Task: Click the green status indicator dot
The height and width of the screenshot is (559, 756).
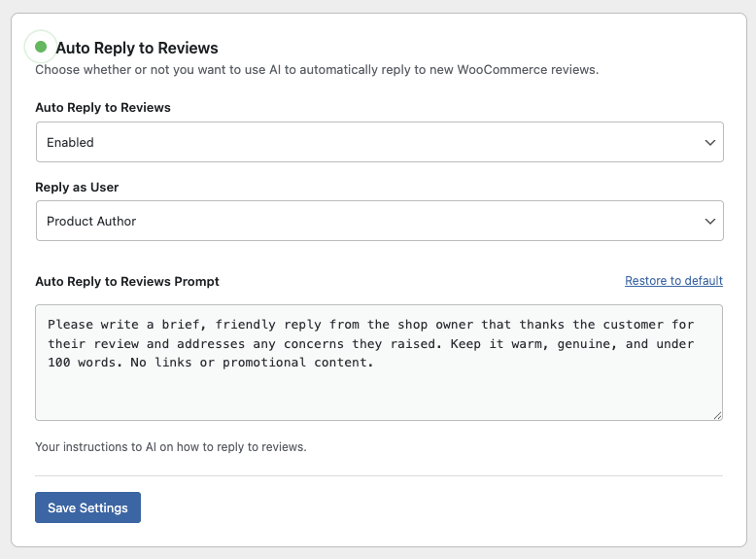Action: tap(41, 47)
